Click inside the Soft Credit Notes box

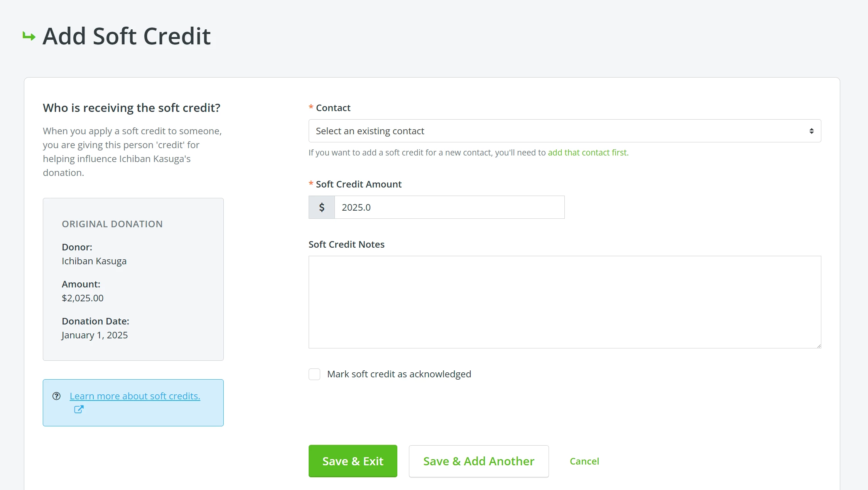(564, 302)
